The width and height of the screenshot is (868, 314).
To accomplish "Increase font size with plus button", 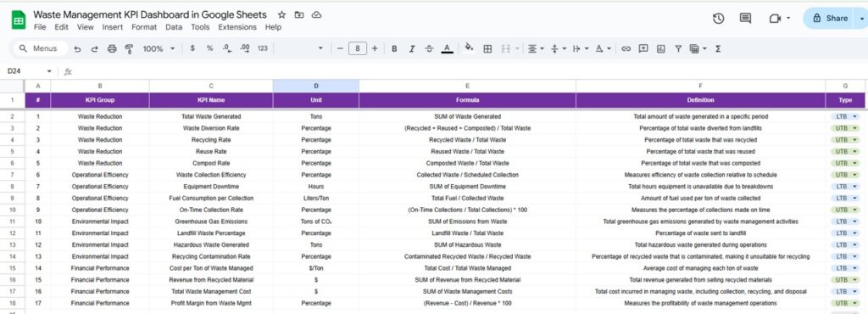I will pyautogui.click(x=375, y=48).
